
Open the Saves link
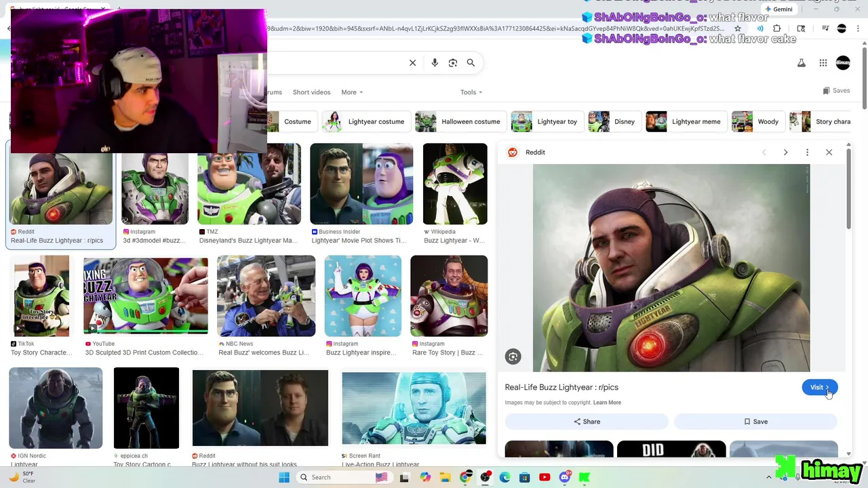coord(836,91)
